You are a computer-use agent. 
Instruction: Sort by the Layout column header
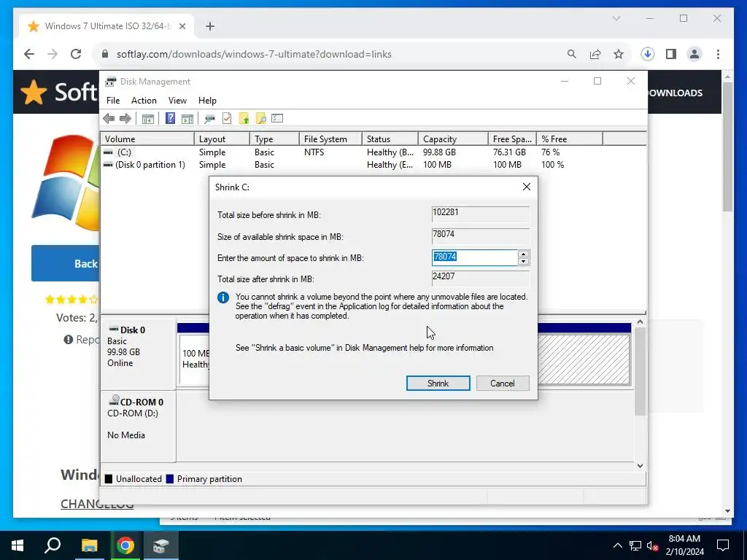222,139
